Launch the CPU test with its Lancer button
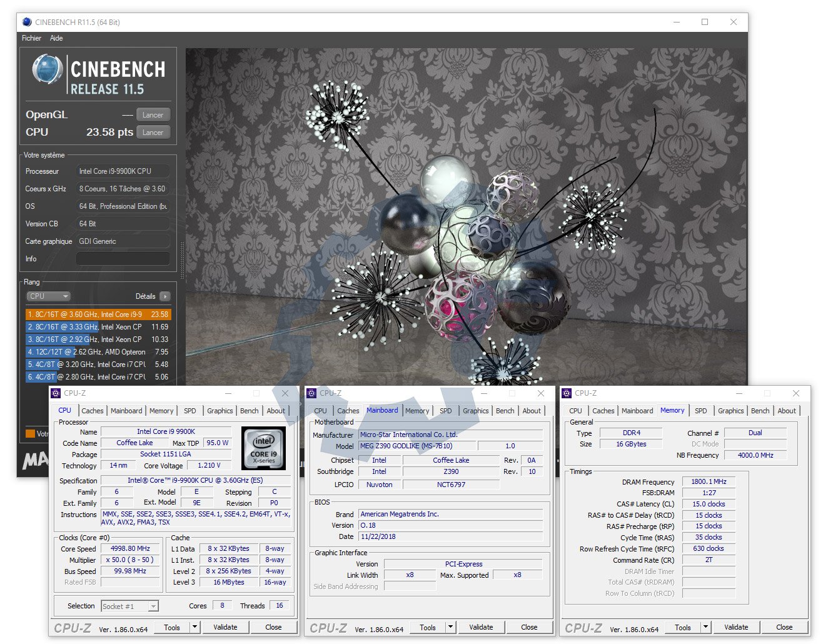The height and width of the screenshot is (644, 828). [153, 133]
